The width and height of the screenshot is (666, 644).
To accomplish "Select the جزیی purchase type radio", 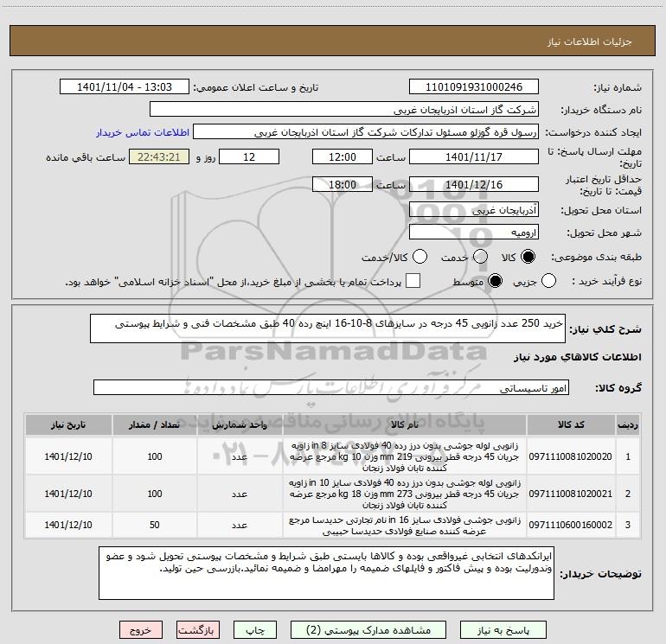I will click(548, 281).
